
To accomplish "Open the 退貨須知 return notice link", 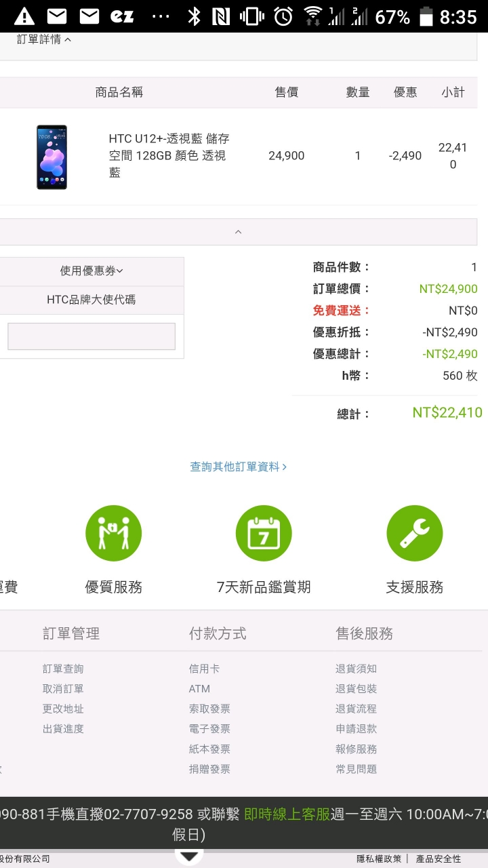I will pyautogui.click(x=356, y=669).
